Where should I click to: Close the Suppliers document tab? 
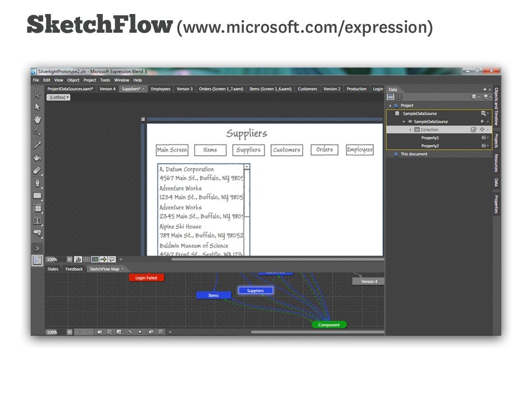click(143, 89)
